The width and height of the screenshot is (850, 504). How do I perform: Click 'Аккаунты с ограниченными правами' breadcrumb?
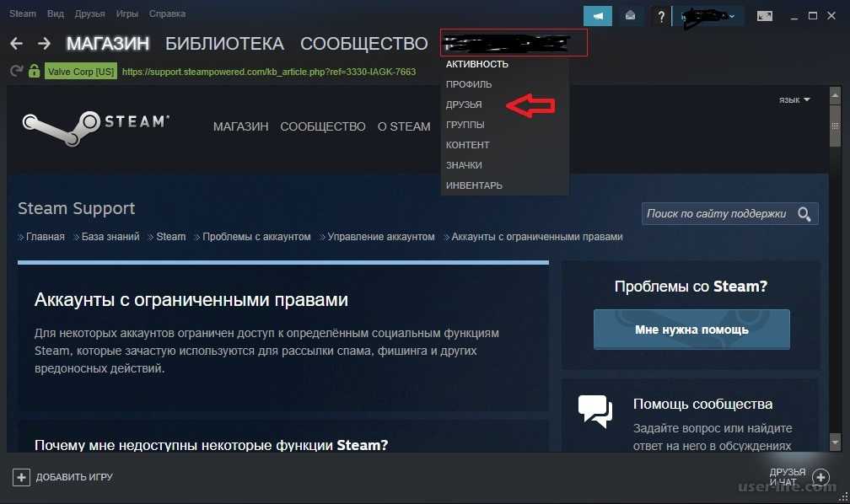(537, 237)
